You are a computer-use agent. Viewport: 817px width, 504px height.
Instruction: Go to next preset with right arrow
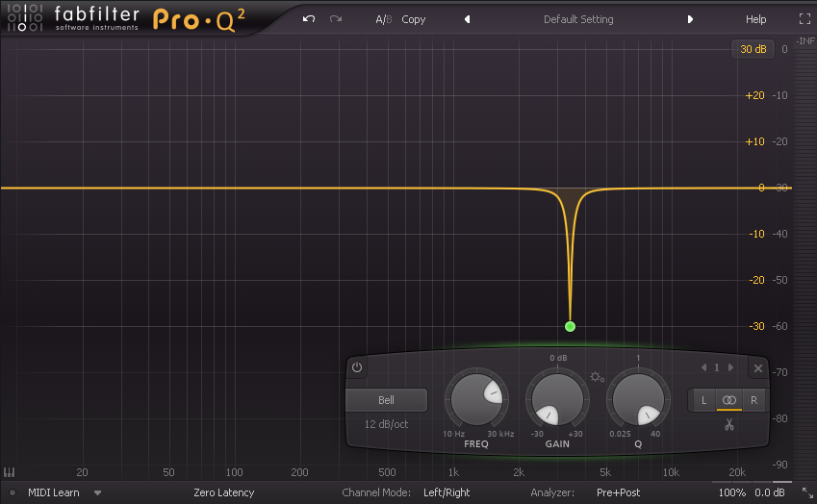(690, 19)
